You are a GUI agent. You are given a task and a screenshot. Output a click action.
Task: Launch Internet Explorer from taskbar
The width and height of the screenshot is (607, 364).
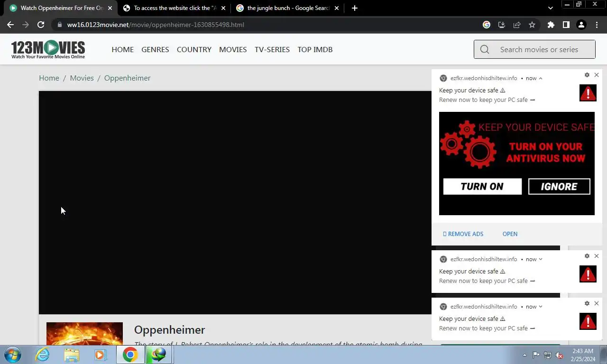tap(42, 355)
